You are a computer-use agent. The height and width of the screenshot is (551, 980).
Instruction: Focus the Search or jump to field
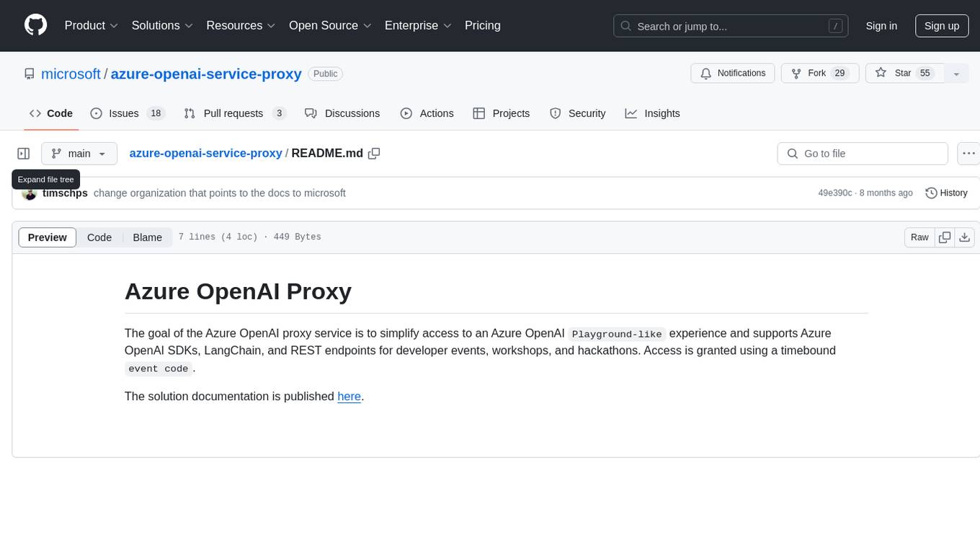[x=731, y=26]
